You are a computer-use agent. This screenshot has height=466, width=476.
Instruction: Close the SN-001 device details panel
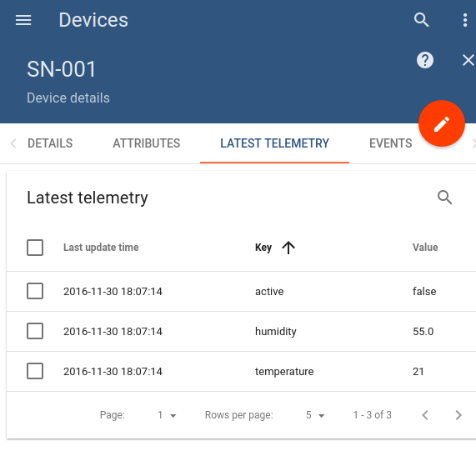[x=468, y=60]
